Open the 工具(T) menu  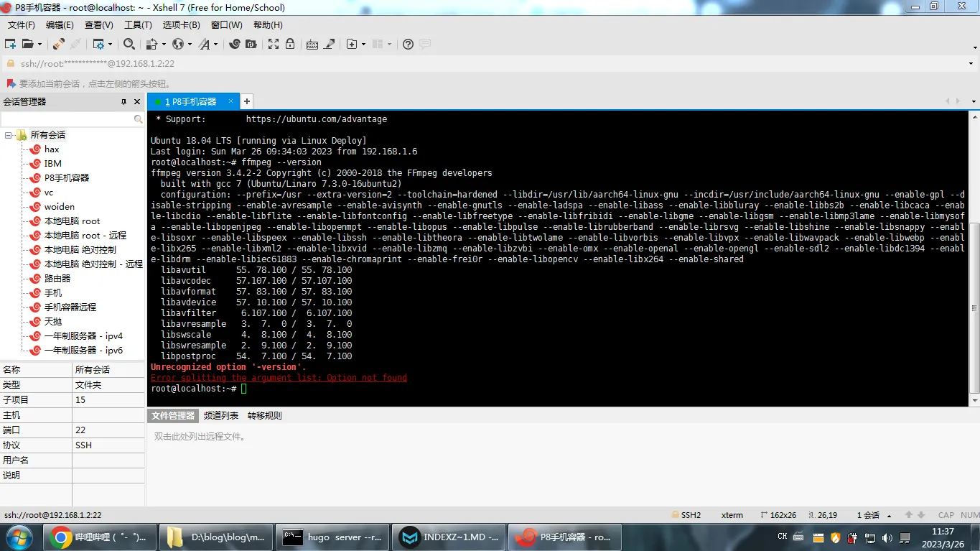tap(138, 25)
